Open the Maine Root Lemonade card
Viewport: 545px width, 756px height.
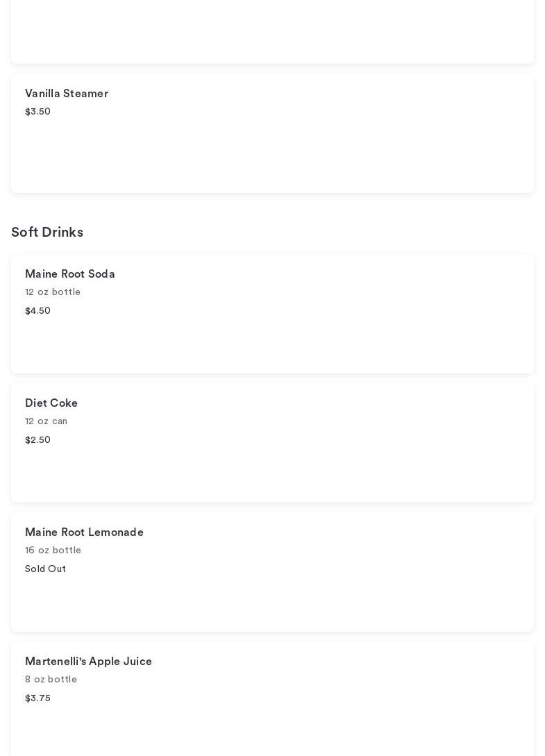(x=272, y=572)
